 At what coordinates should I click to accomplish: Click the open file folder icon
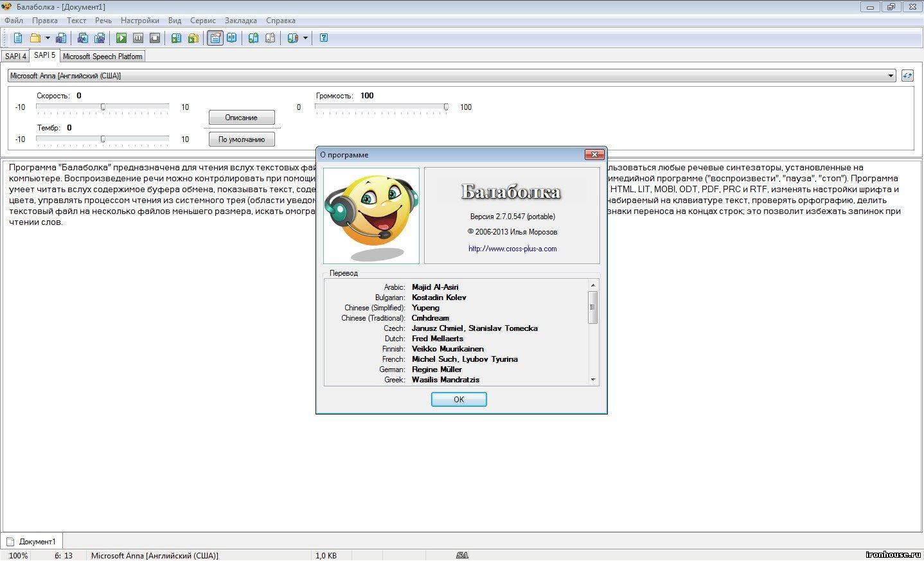[x=35, y=38]
